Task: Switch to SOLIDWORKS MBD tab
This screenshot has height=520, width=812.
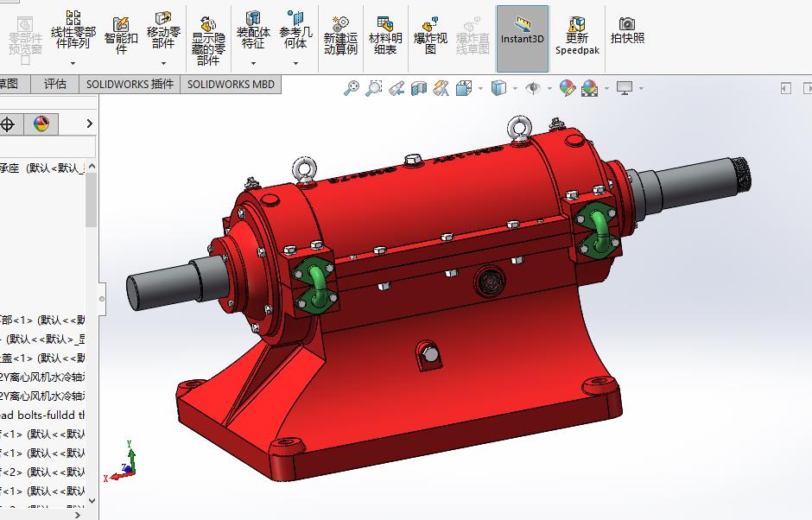Action: click(231, 84)
